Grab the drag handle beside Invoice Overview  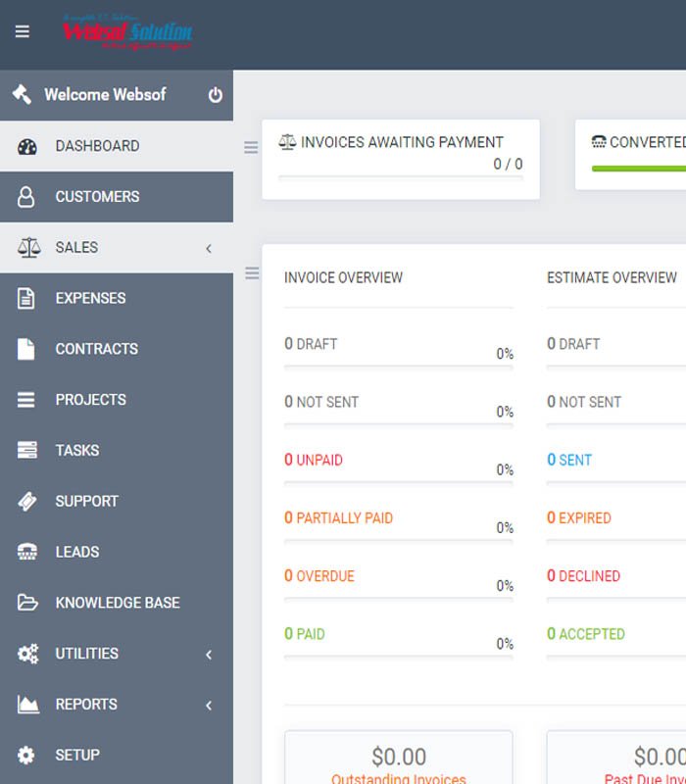[252, 273]
